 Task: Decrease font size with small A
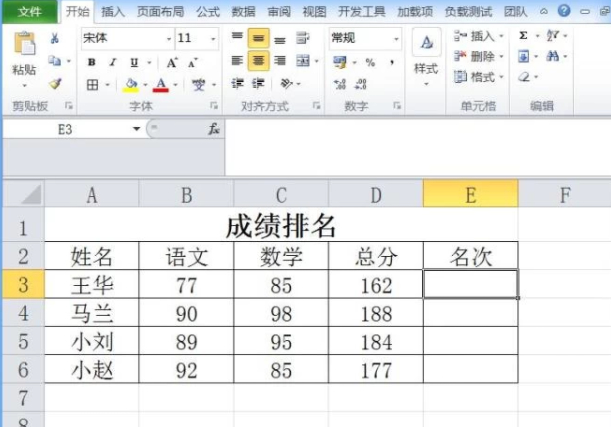click(192, 62)
